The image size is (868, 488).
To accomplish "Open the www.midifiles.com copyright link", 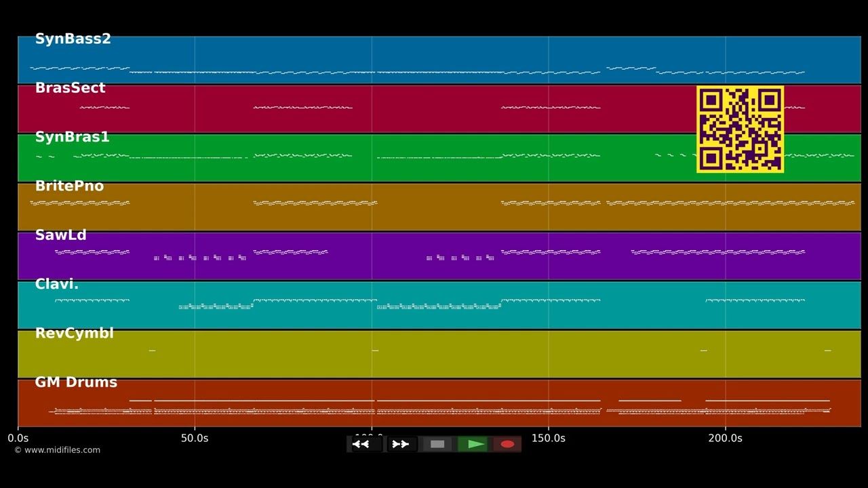I will (57, 450).
